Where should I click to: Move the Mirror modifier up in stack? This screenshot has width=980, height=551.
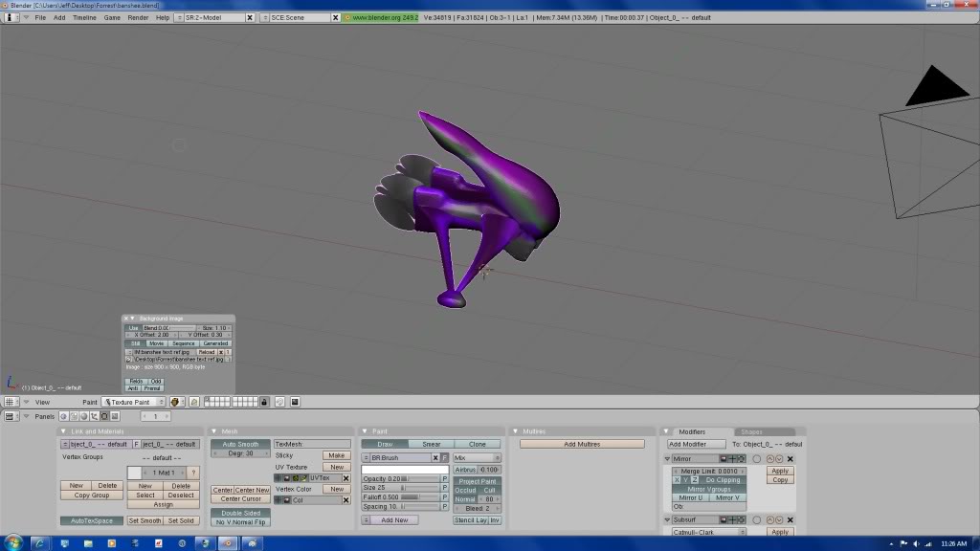point(770,458)
